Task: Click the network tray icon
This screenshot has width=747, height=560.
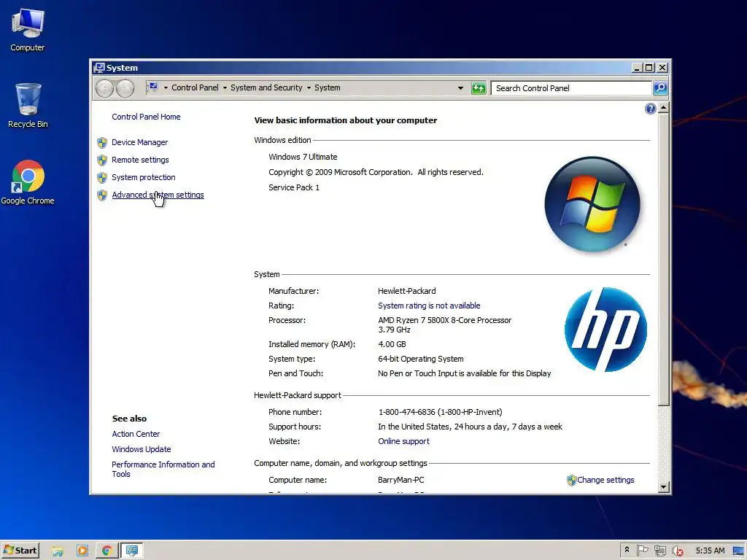Action: click(659, 551)
